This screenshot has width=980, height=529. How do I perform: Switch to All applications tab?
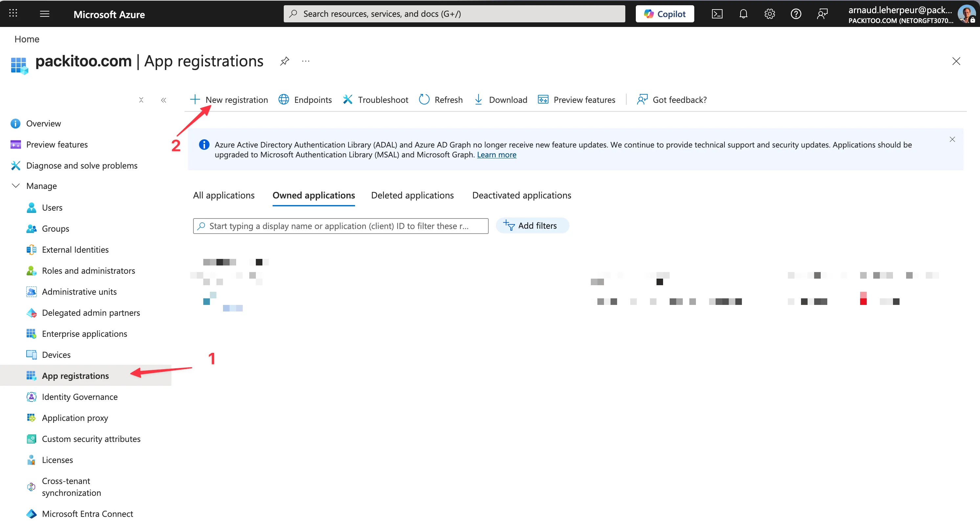pos(224,195)
